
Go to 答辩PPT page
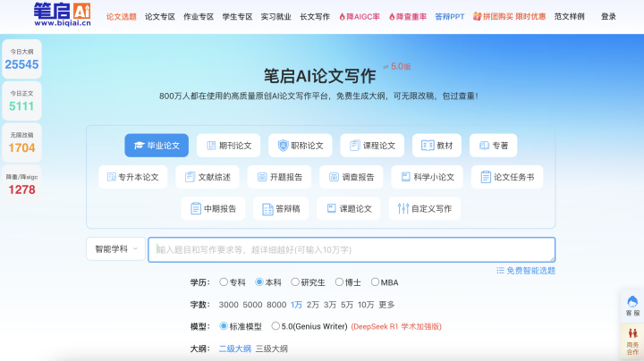[450, 17]
